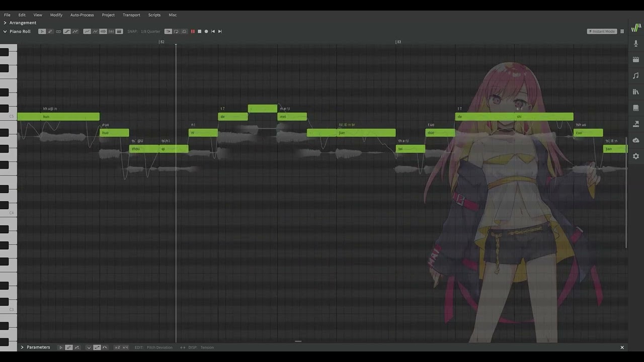The width and height of the screenshot is (644, 362).
Task: Open the Piano Roll hamburger menu
Action: pos(622,31)
